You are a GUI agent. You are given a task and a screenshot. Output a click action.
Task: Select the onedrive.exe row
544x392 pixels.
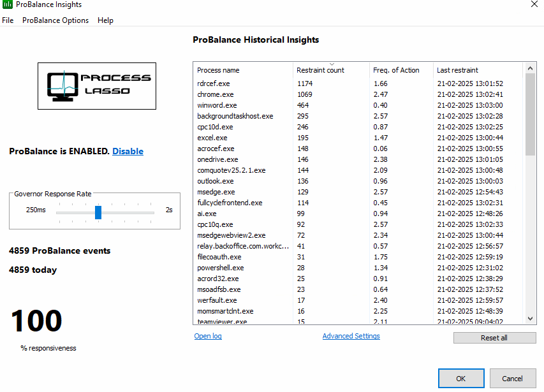(357, 159)
